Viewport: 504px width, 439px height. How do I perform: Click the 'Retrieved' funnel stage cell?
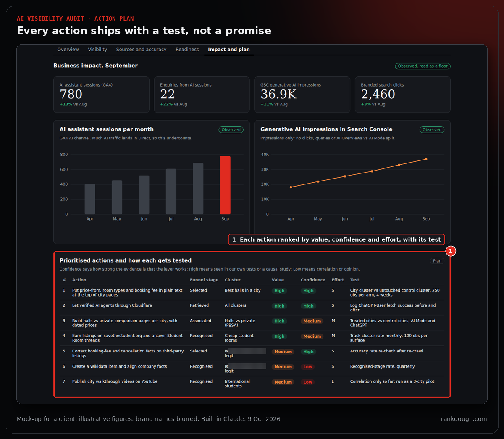pyautogui.click(x=199, y=305)
